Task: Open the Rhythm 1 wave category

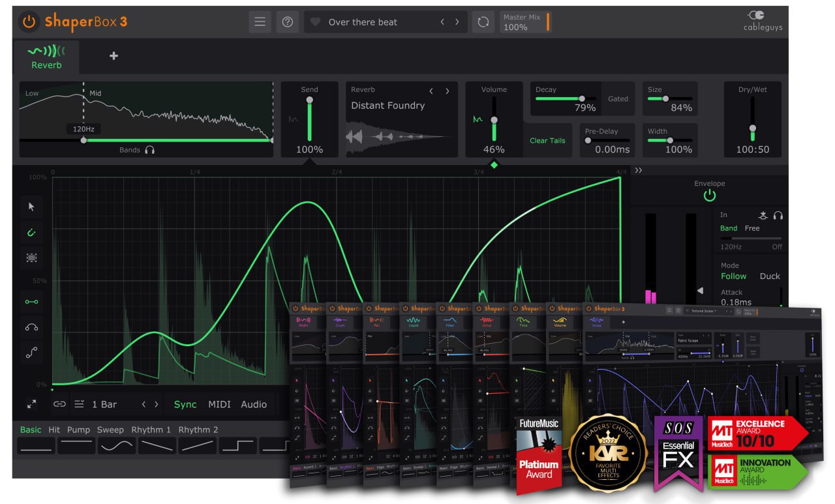Action: pyautogui.click(x=151, y=429)
